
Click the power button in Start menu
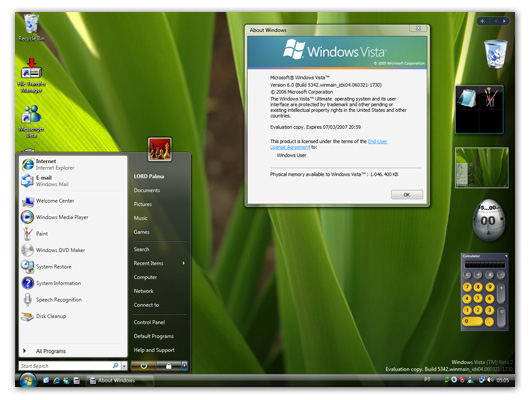tap(143, 366)
